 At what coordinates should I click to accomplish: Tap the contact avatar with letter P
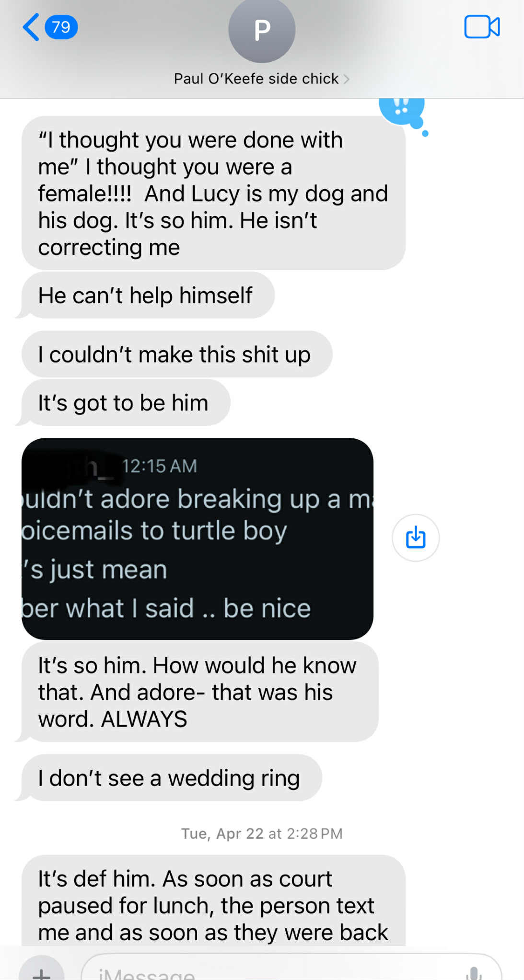click(262, 30)
